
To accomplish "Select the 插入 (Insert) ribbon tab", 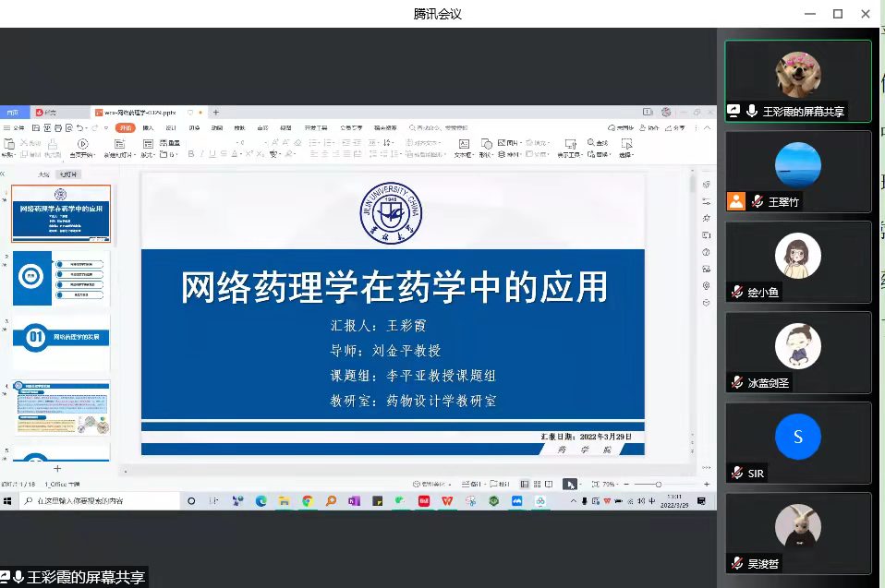I will pyautogui.click(x=148, y=127).
